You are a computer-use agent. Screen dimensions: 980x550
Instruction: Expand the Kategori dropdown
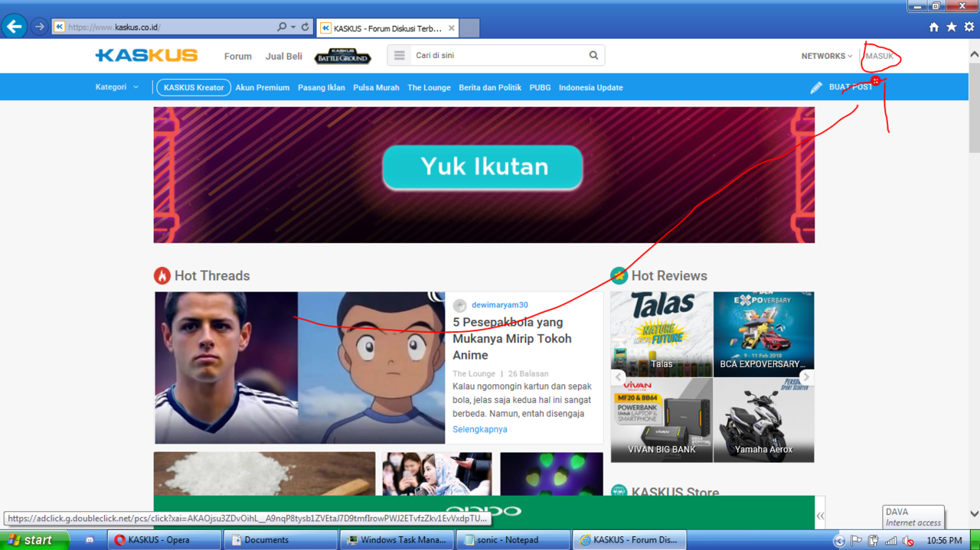[x=117, y=87]
